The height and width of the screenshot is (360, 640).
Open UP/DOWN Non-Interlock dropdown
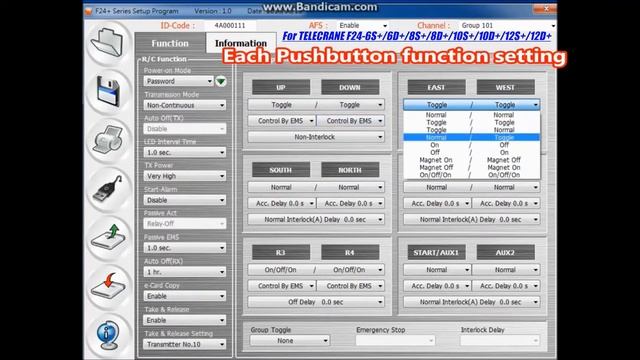click(316, 137)
